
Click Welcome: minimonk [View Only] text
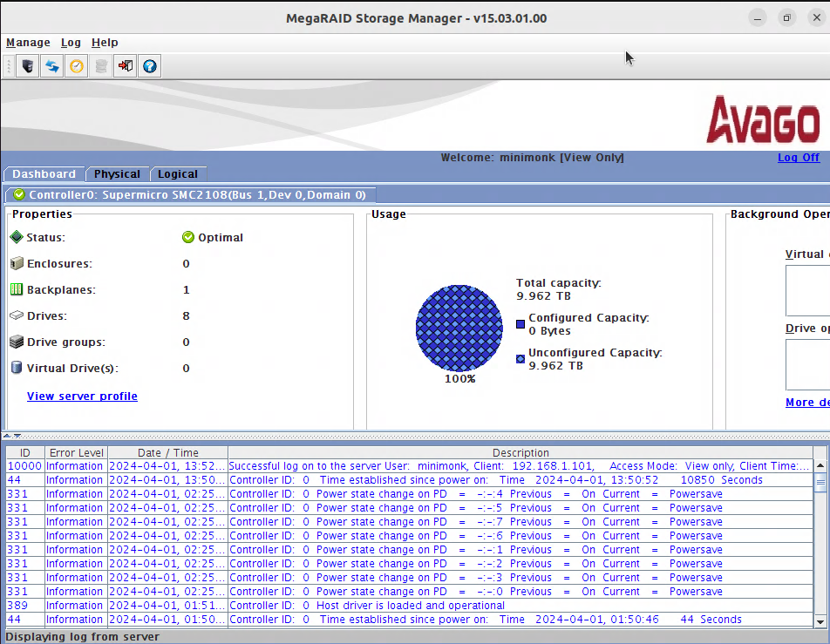(532, 157)
